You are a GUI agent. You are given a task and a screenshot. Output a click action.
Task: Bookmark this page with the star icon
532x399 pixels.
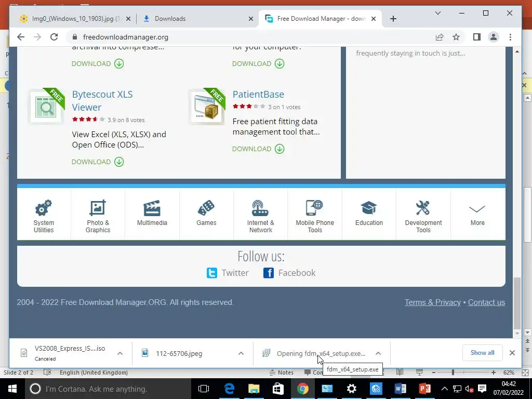tap(456, 37)
